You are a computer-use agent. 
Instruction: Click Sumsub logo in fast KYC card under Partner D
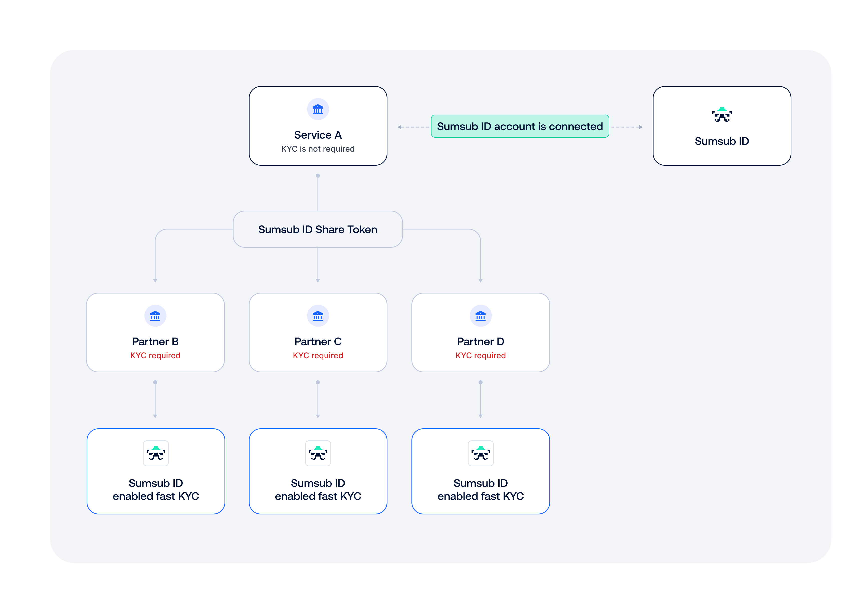[x=481, y=453]
